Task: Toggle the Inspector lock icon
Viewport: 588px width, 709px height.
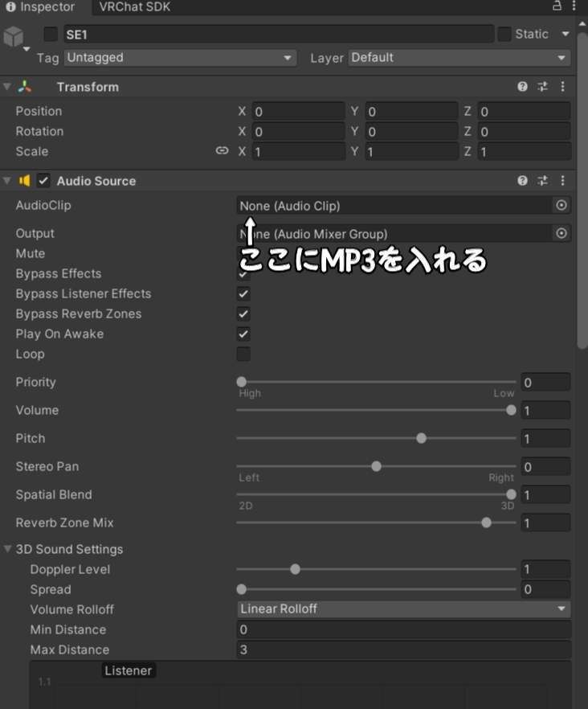Action: coord(557,6)
